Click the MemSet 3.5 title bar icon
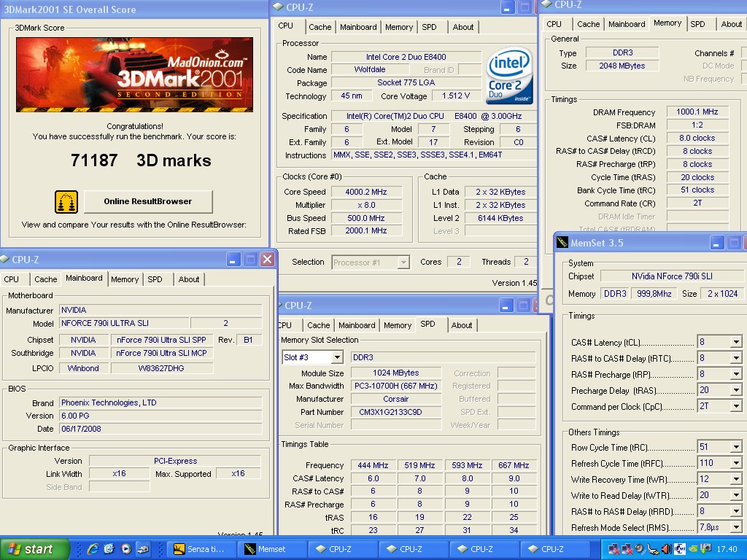Image resolution: width=747 pixels, height=560 pixels. [x=562, y=242]
